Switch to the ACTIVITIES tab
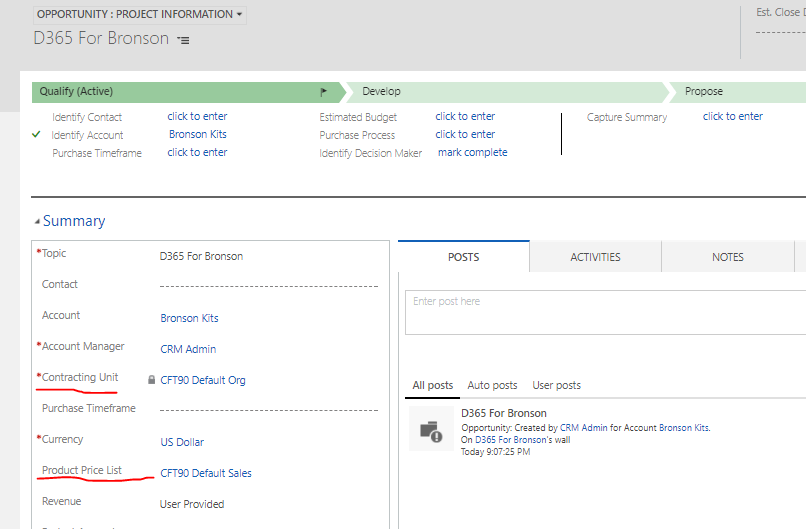 tap(595, 257)
